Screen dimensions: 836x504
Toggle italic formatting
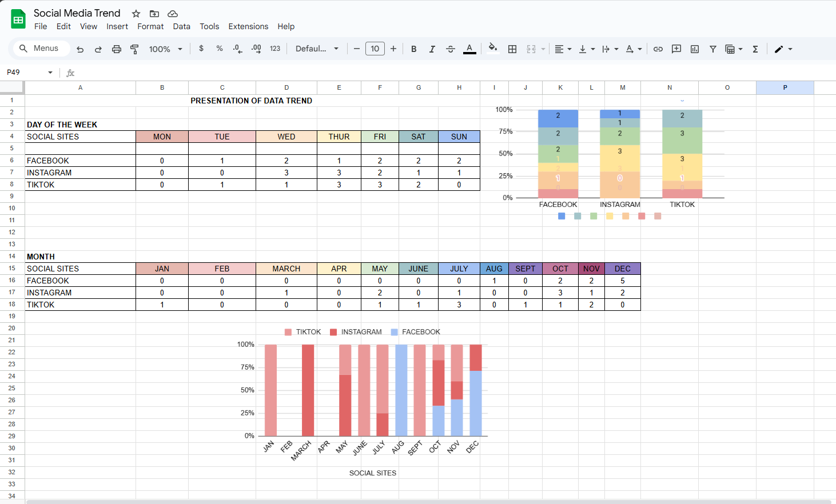click(x=432, y=49)
